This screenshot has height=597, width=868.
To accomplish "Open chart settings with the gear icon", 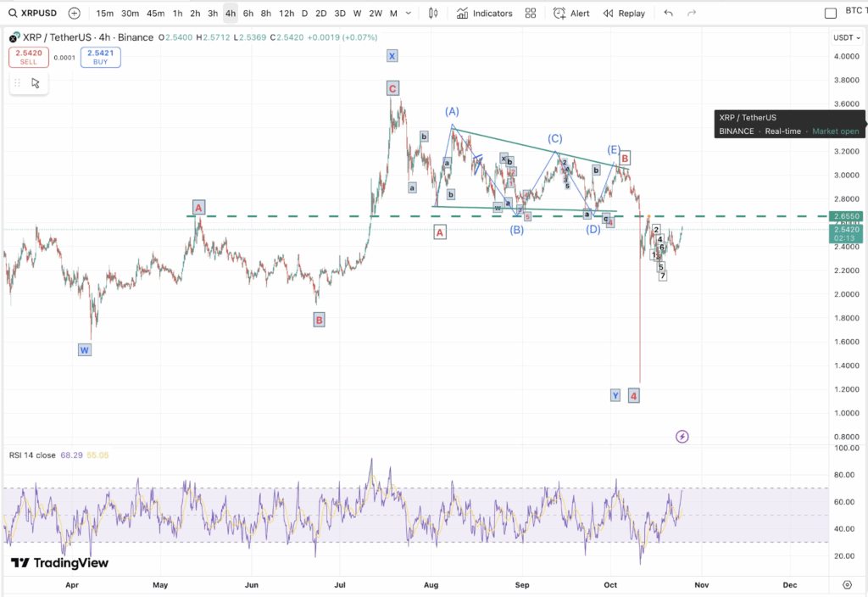I will [847, 584].
